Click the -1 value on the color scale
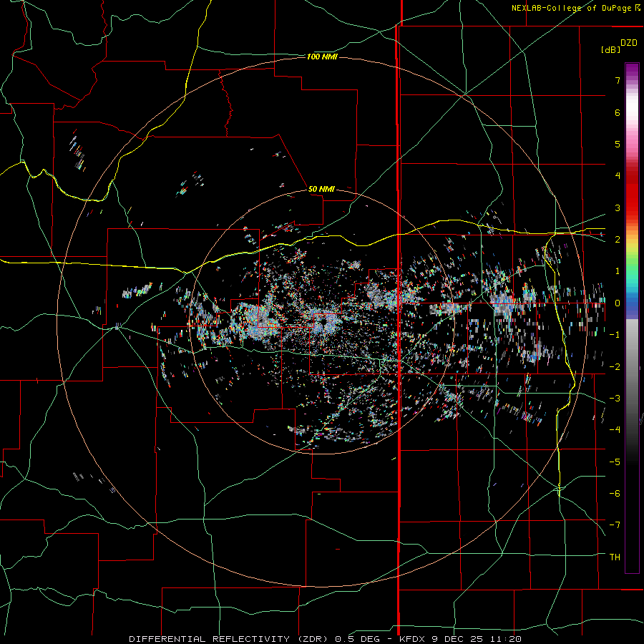This screenshot has height=644, width=644. click(615, 335)
